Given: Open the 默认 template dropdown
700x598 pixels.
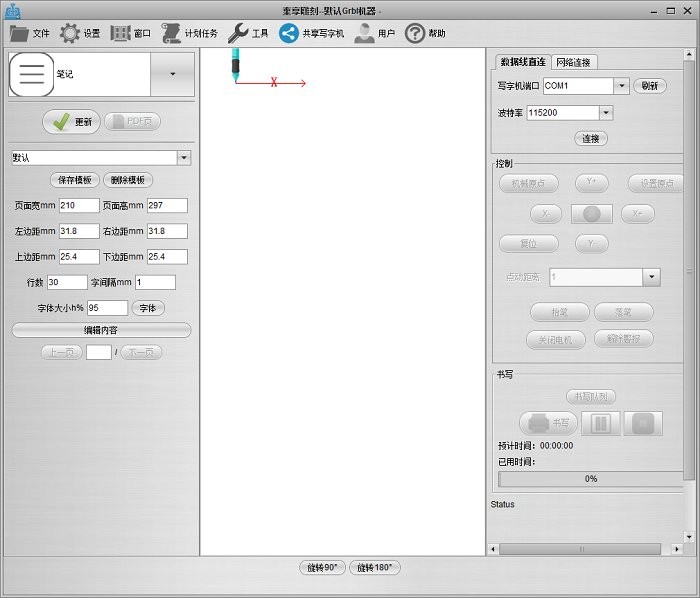Looking at the screenshot, I should (x=183, y=158).
